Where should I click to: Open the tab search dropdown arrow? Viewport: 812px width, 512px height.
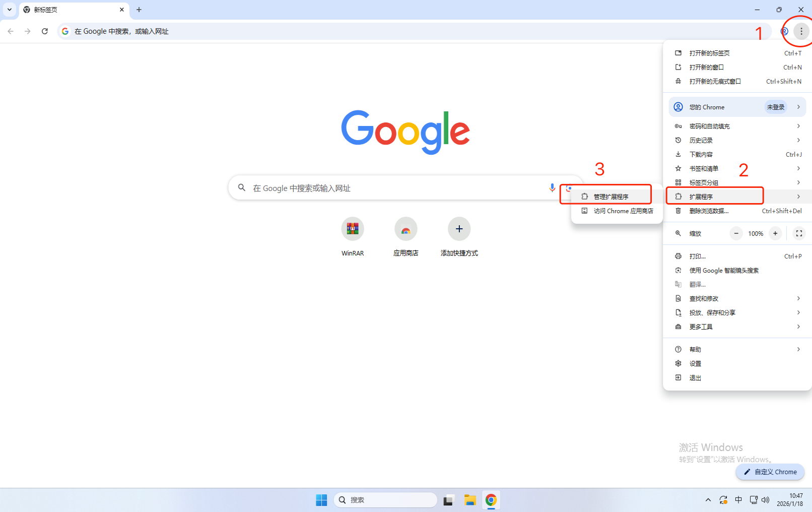tap(10, 10)
